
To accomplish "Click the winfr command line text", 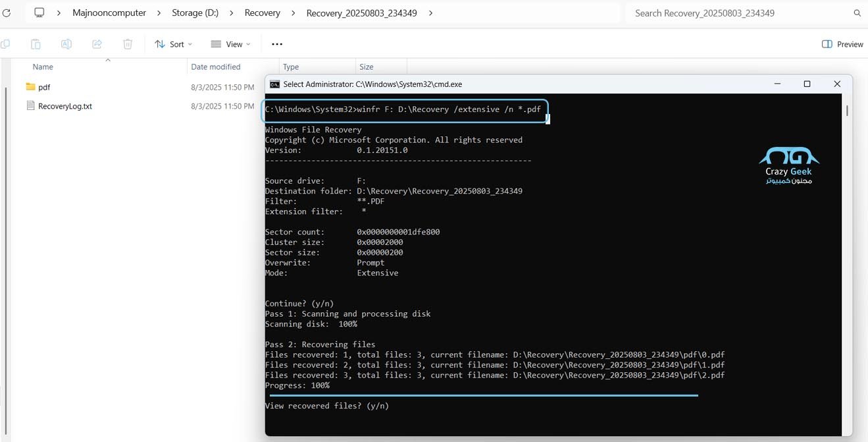I will pyautogui.click(x=403, y=109).
